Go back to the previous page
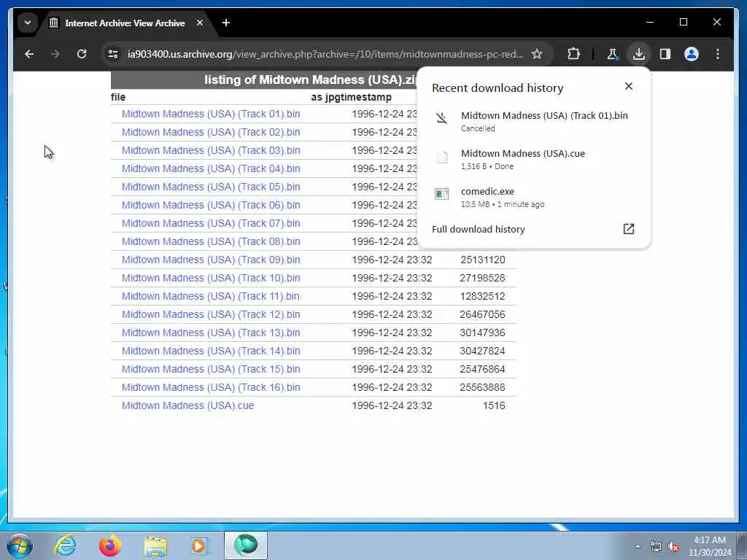This screenshot has height=560, width=747. pos(29,54)
